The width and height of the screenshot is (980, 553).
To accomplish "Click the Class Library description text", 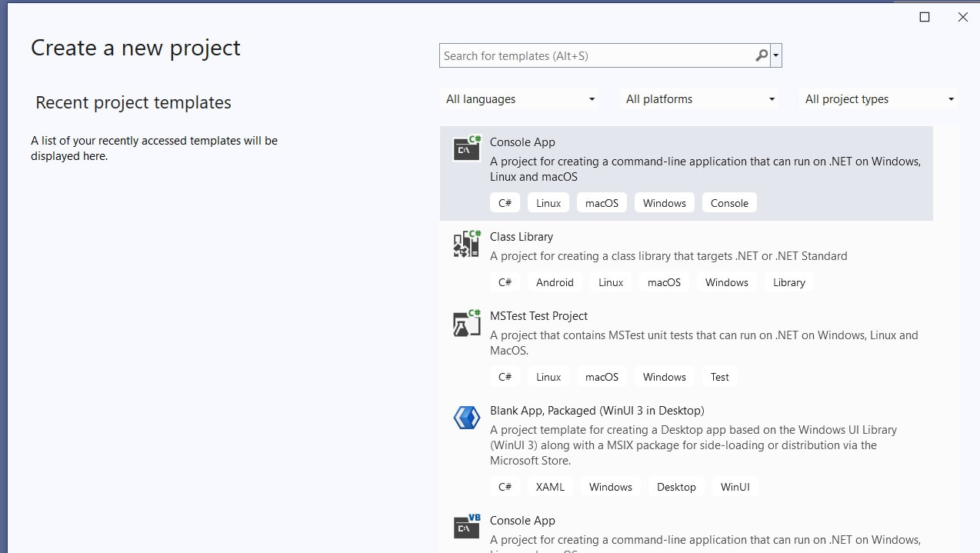I will pyautogui.click(x=668, y=256).
